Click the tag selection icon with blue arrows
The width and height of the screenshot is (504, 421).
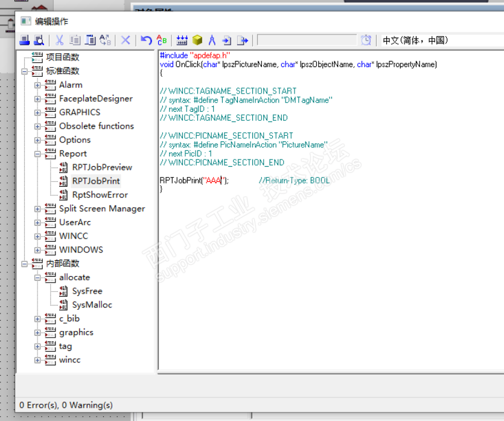[x=182, y=40]
